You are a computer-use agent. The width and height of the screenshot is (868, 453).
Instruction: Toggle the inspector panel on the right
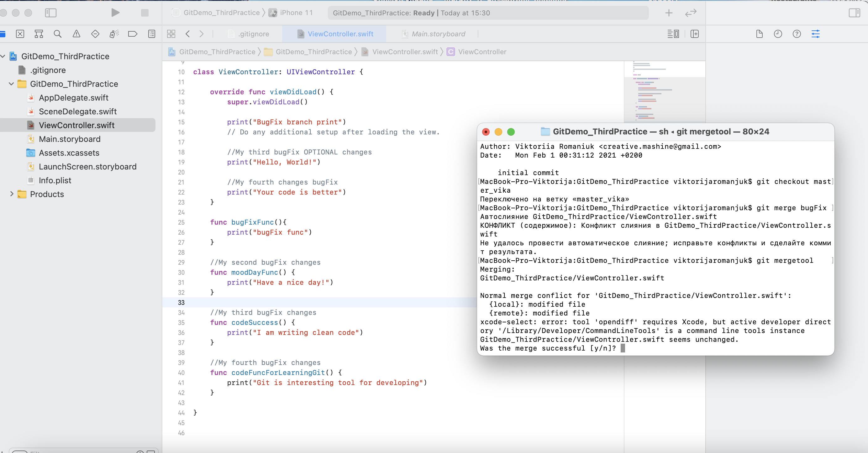point(854,13)
